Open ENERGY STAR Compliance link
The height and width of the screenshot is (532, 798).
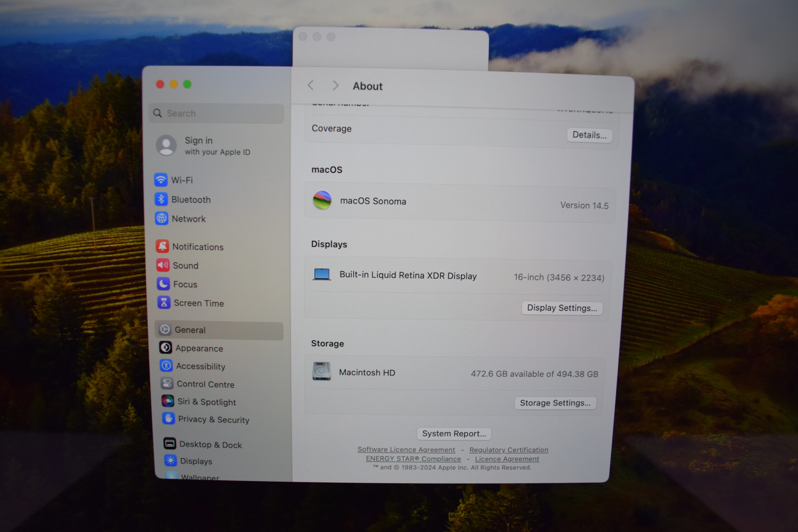413,459
